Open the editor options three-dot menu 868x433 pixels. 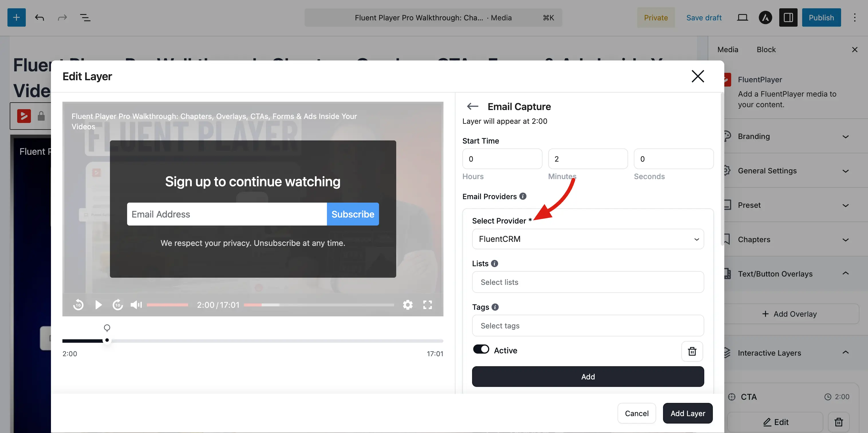855,17
